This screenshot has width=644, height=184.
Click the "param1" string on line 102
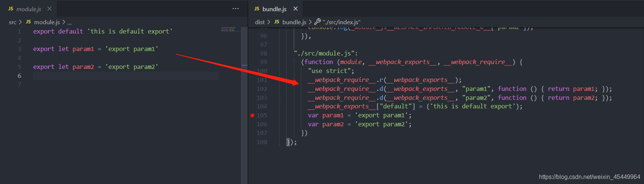pyautogui.click(x=476, y=89)
